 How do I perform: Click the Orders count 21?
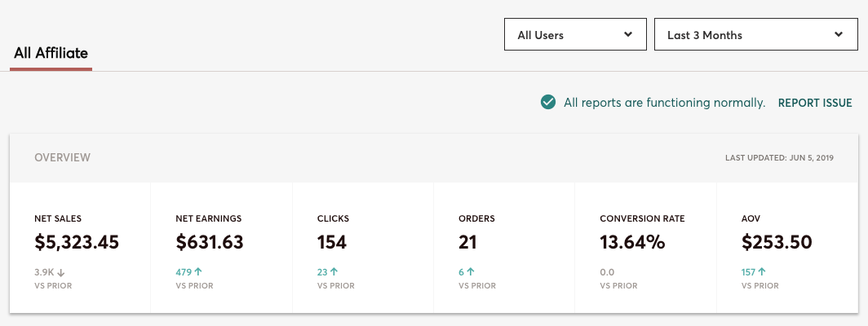[468, 242]
